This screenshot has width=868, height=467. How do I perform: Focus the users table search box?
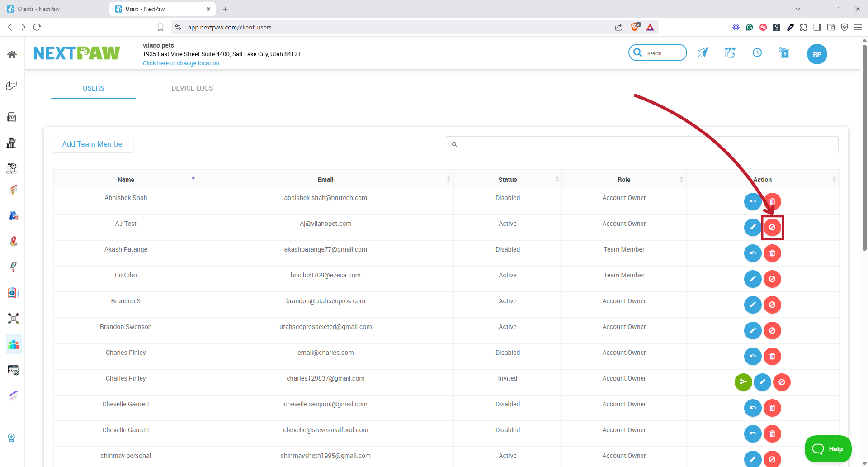(642, 145)
